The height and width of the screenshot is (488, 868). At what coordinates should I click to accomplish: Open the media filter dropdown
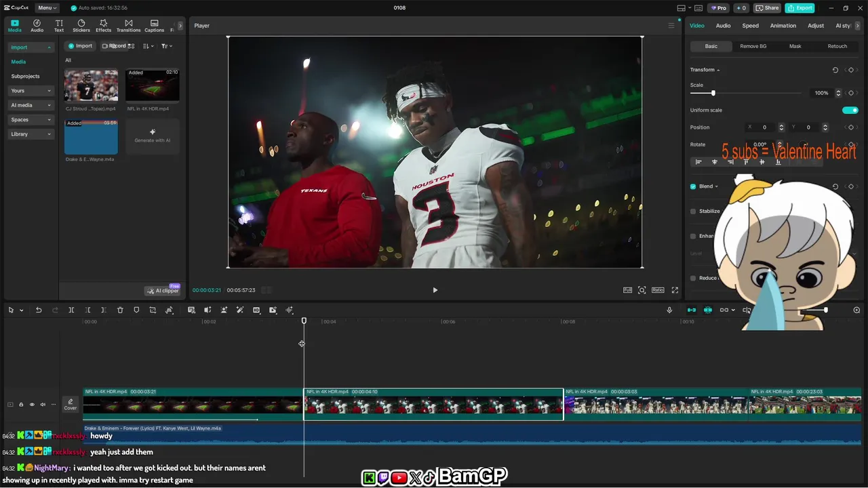click(x=166, y=46)
